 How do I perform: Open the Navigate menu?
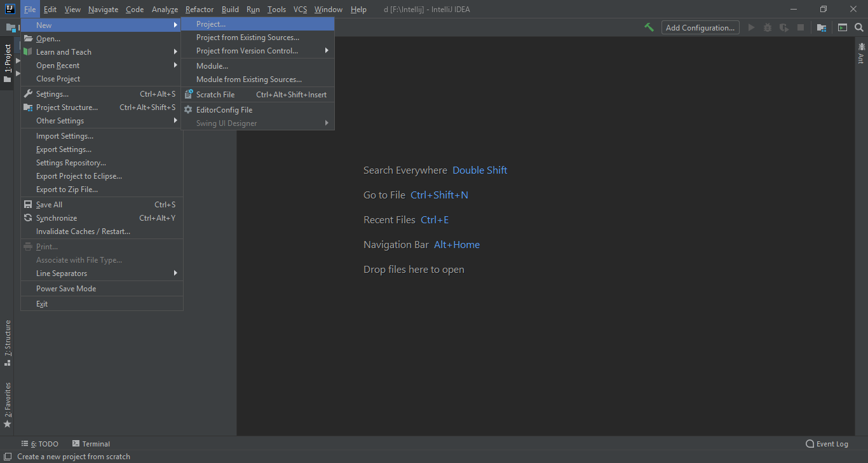coord(103,10)
